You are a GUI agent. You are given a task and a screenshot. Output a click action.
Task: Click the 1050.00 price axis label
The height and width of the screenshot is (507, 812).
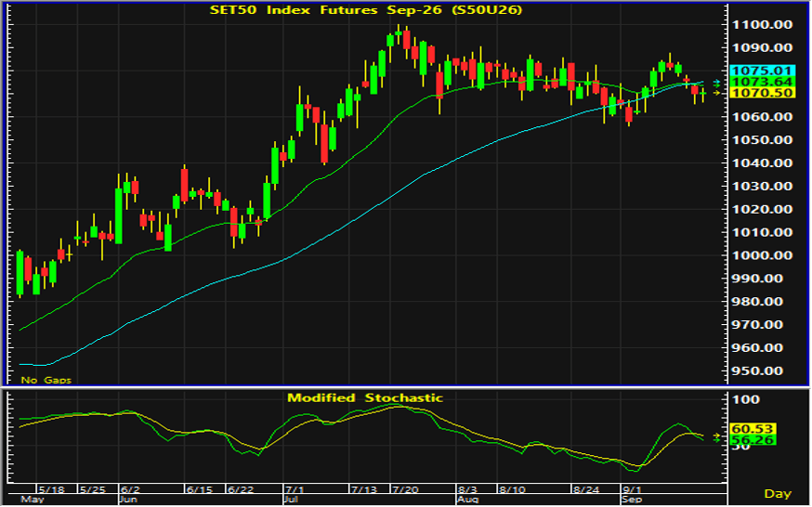coord(762,140)
